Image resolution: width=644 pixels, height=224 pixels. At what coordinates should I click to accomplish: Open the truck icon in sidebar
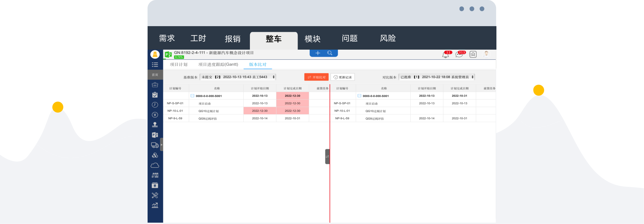click(x=155, y=145)
